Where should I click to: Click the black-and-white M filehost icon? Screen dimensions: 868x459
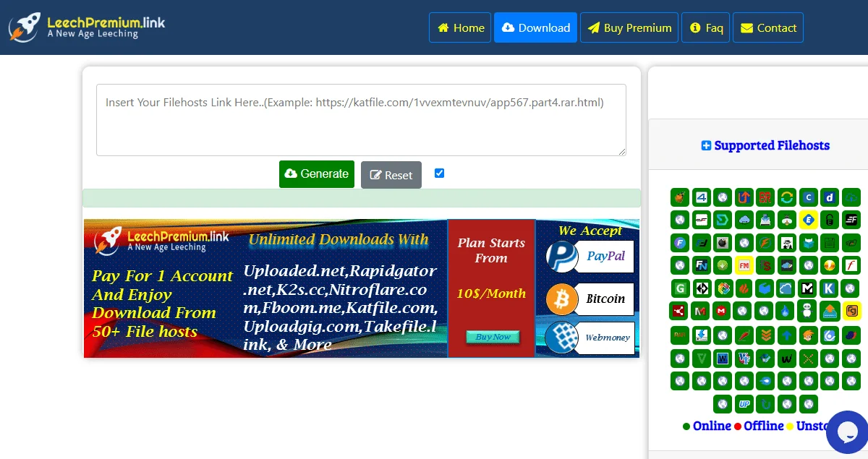pos(807,288)
